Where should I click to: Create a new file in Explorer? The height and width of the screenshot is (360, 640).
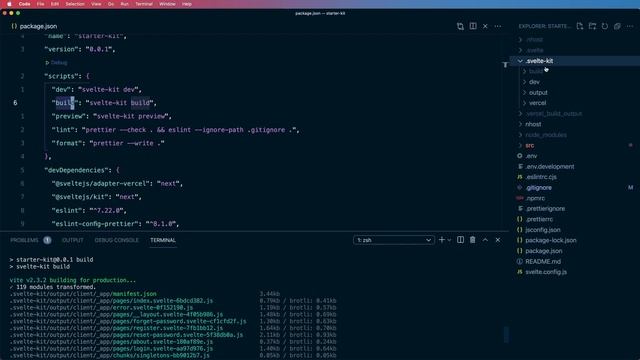580,26
